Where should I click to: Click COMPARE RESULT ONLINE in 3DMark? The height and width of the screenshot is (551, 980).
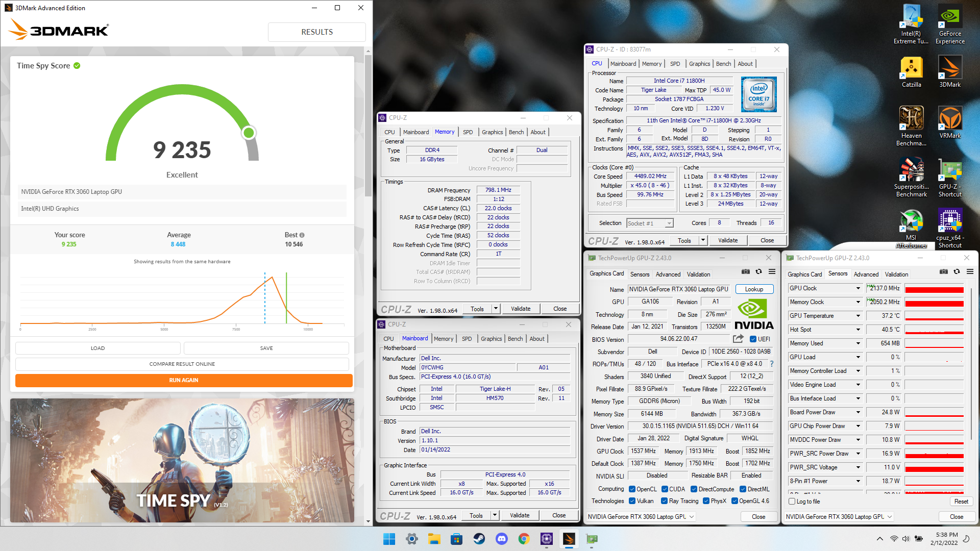pos(182,364)
